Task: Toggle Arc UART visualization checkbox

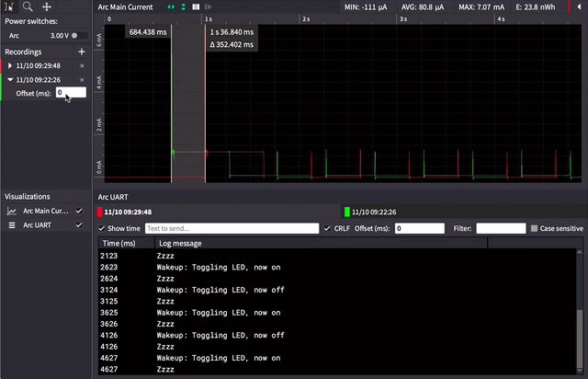Action: [79, 225]
